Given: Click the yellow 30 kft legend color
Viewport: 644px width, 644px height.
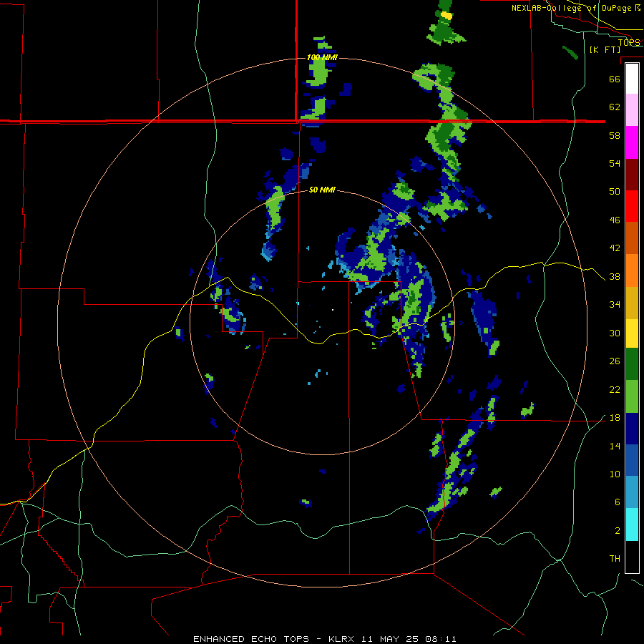Looking at the screenshot, I should point(632,333).
